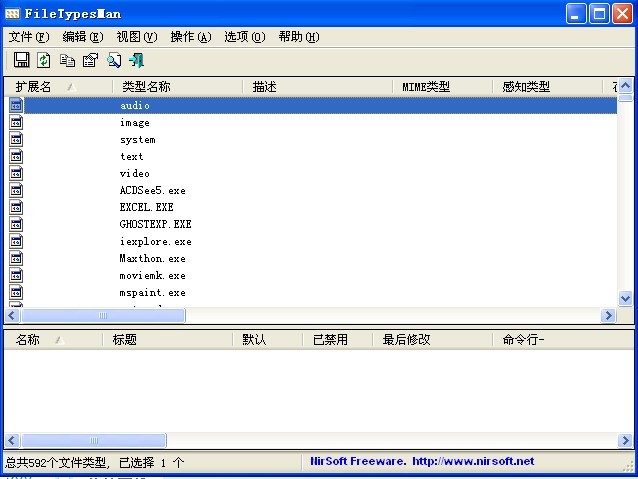Open the 选项 menu

point(244,37)
